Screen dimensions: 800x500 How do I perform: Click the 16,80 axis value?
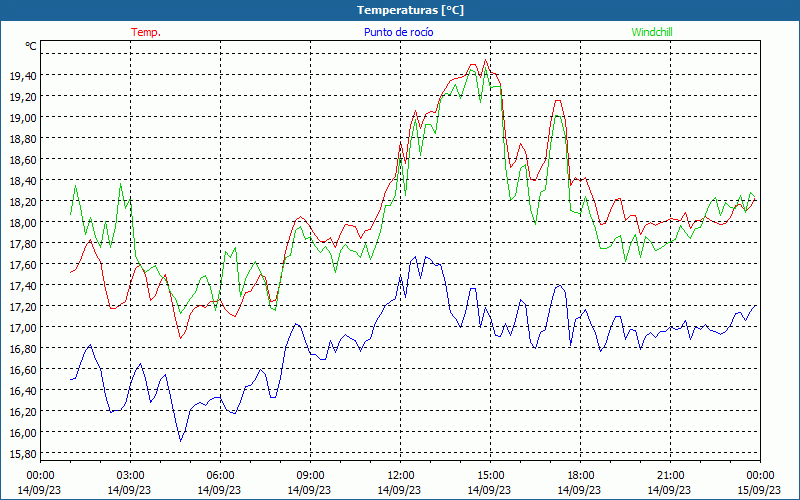tap(23, 348)
